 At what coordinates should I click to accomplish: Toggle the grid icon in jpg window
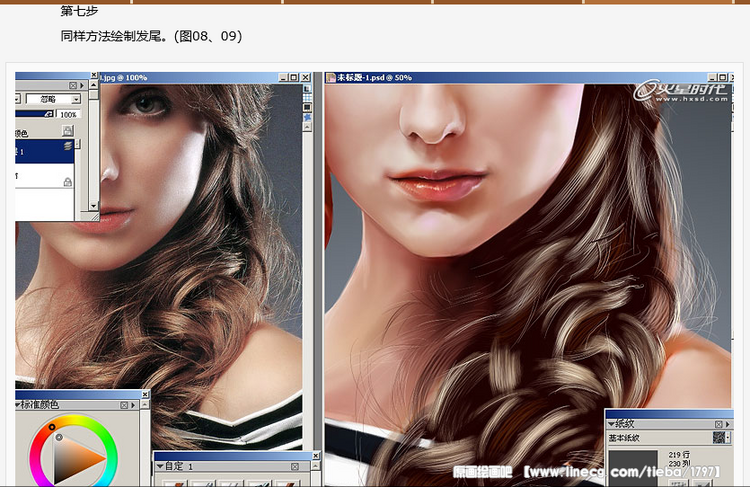307,98
